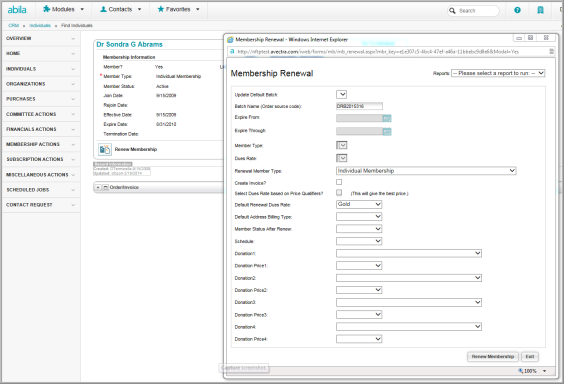
Task: Open the Default Address Billing Type dropdown
Action: (x=359, y=216)
